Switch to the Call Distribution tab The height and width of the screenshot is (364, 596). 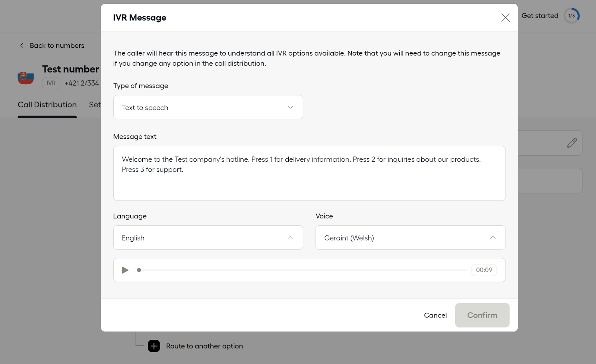click(47, 105)
